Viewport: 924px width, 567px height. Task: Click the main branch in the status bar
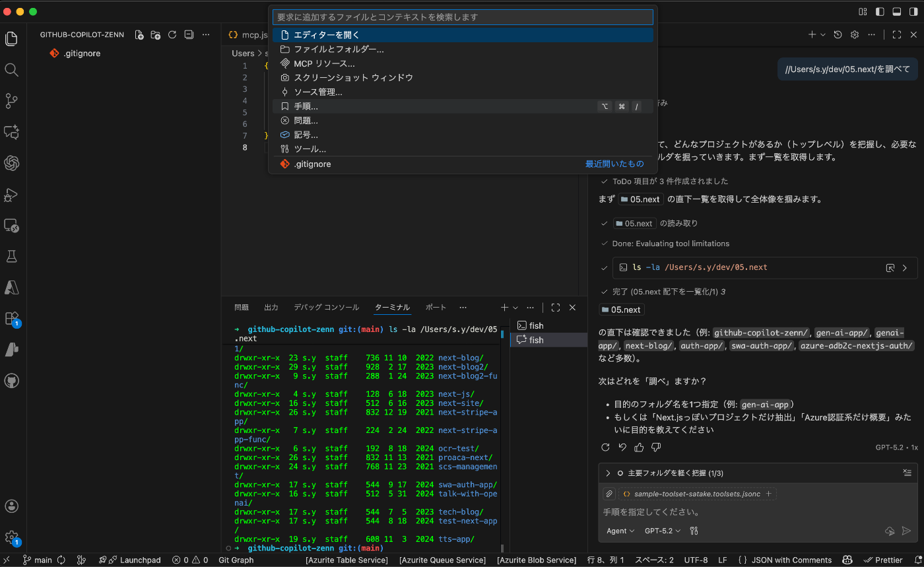[37, 560]
